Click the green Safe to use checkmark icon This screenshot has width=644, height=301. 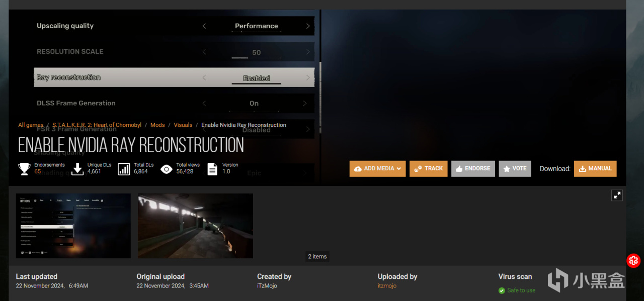pyautogui.click(x=502, y=290)
